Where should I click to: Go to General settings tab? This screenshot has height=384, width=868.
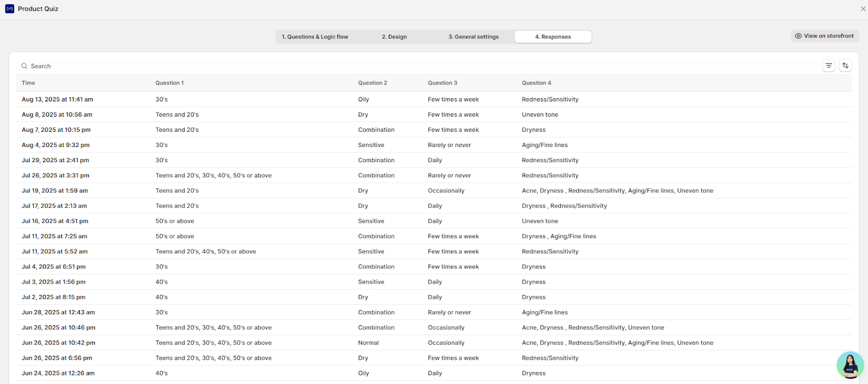coord(473,37)
